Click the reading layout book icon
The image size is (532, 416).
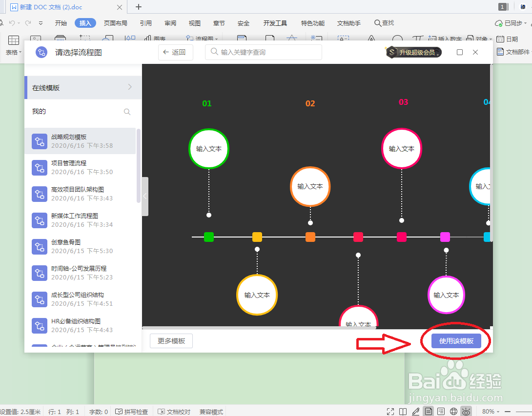click(403, 411)
